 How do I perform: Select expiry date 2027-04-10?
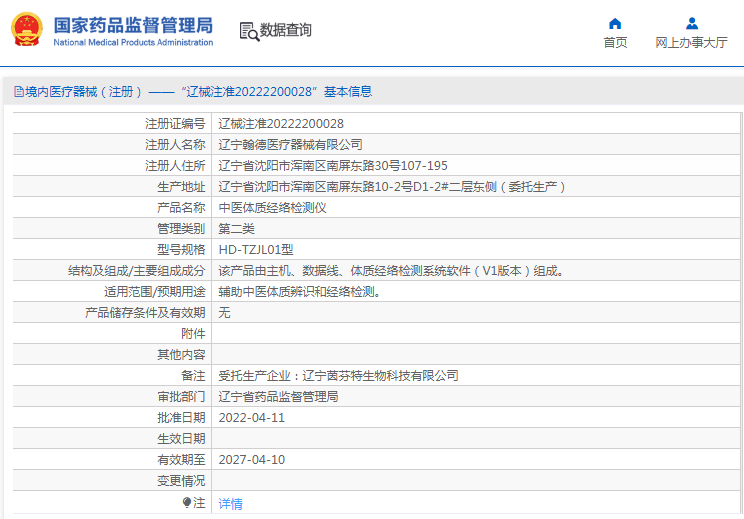(252, 460)
